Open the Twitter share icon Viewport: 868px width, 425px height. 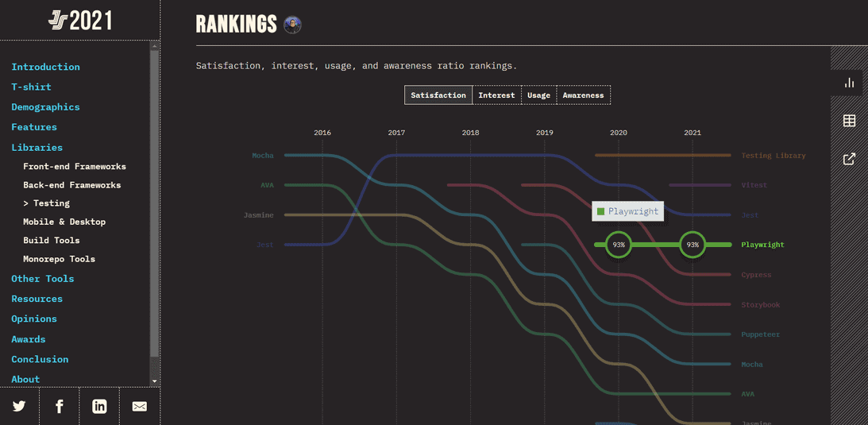pos(19,407)
